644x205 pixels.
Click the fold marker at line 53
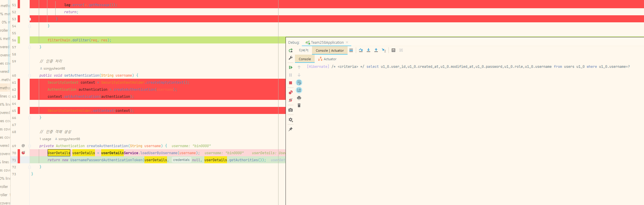29,19
